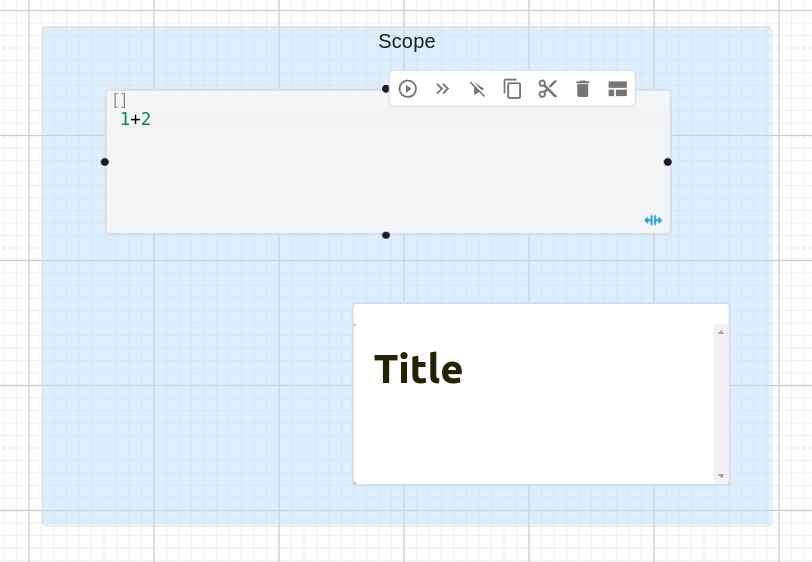The image size is (812, 562).
Task: Click the Title heading text
Action: pos(418,369)
